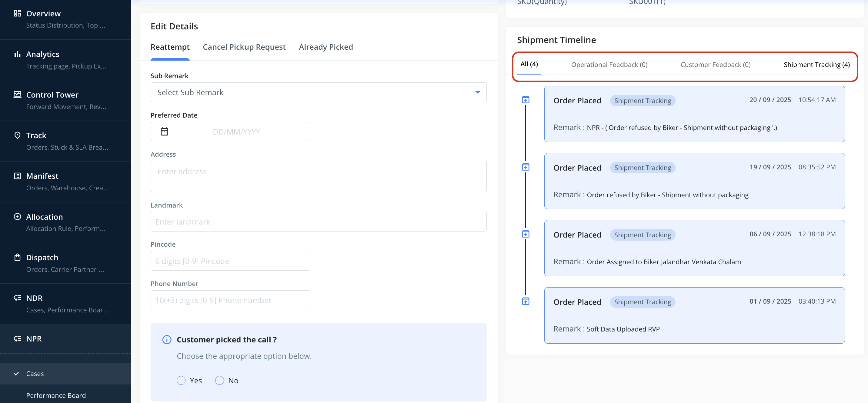Select Yes for customer picked the call
868x403 pixels.
point(181,380)
